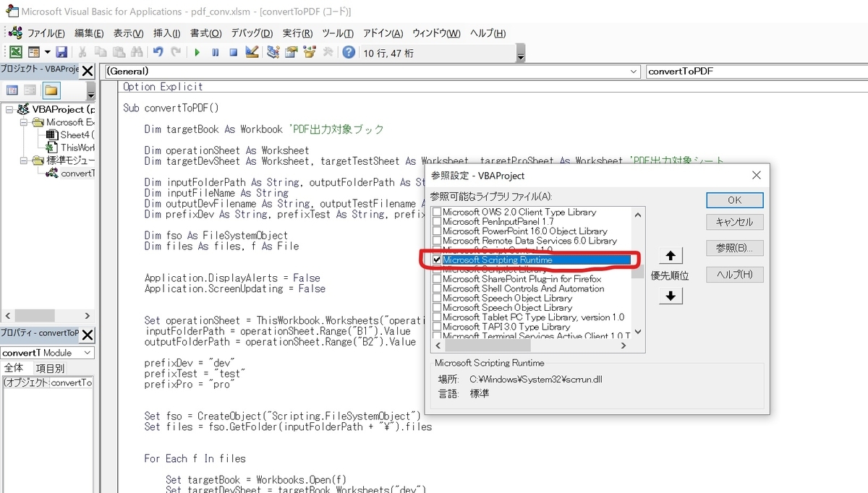868x493 pixels.
Task: Open the Project Explorer toolbar icon
Action: (x=273, y=52)
